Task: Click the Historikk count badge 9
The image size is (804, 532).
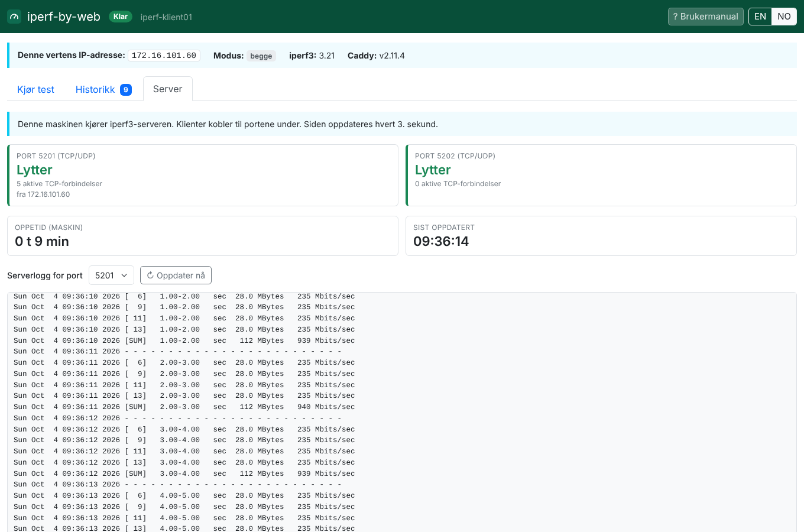Action: pyautogui.click(x=126, y=90)
